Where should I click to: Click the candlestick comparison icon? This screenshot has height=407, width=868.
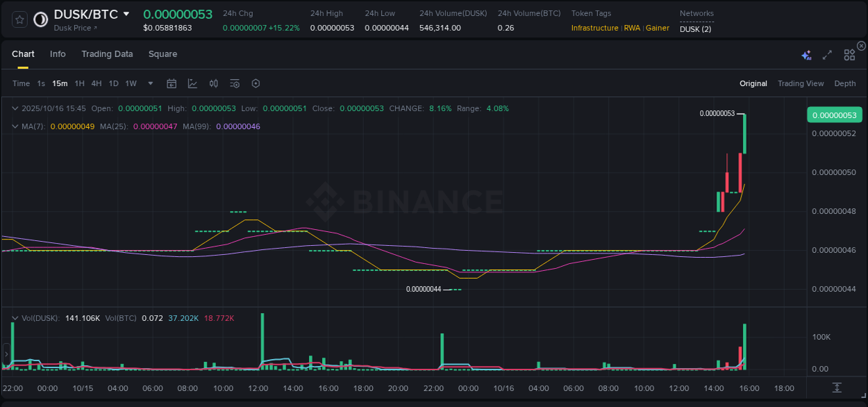click(213, 83)
